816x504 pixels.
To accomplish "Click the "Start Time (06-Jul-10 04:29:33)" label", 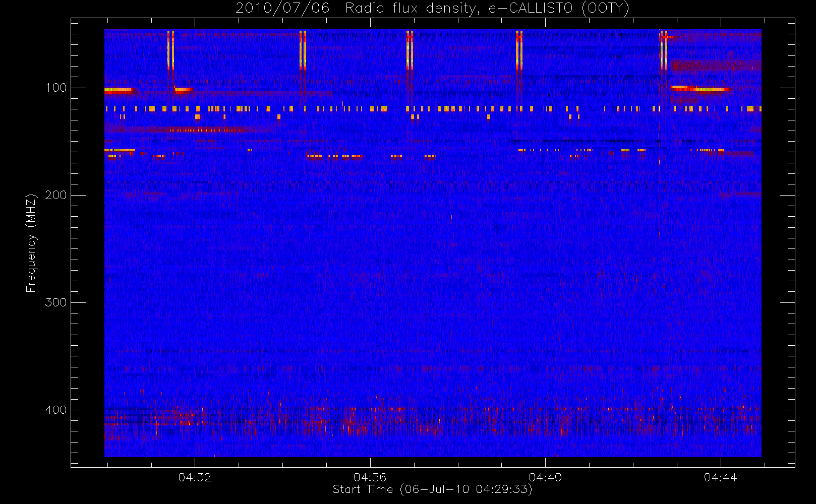I will point(433,489).
